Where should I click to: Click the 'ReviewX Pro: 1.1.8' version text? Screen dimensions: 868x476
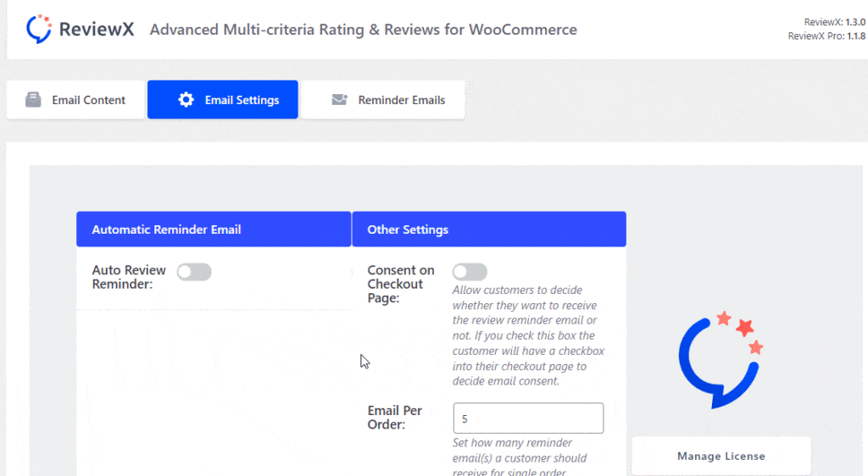point(826,36)
